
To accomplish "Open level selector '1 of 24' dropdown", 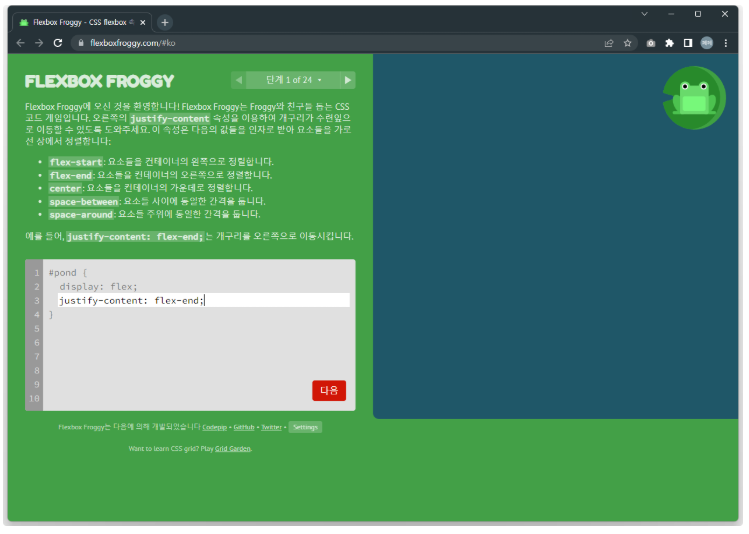I will point(293,80).
